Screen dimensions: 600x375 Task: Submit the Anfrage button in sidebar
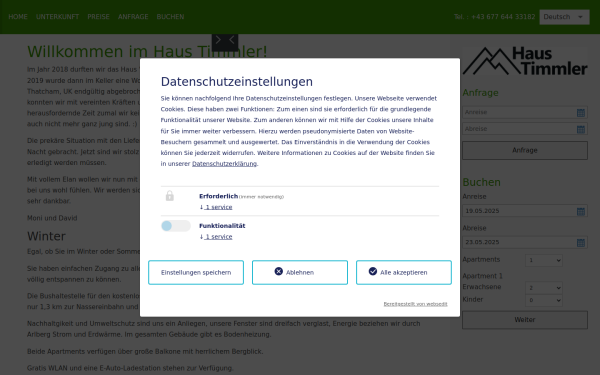click(525, 150)
